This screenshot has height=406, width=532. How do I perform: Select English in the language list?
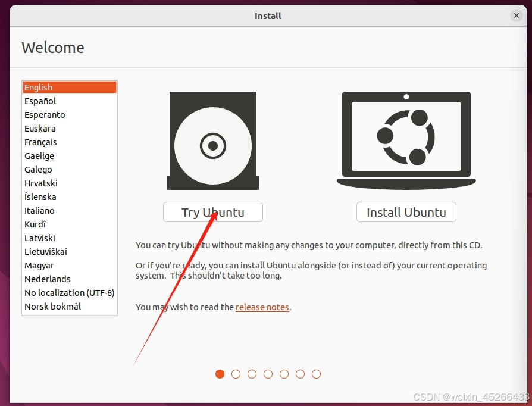70,88
